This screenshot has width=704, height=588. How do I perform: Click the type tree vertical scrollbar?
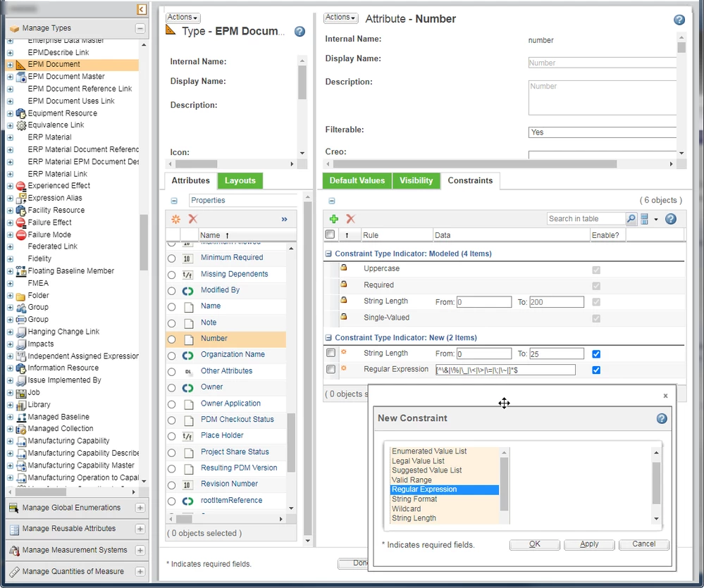[x=144, y=242]
